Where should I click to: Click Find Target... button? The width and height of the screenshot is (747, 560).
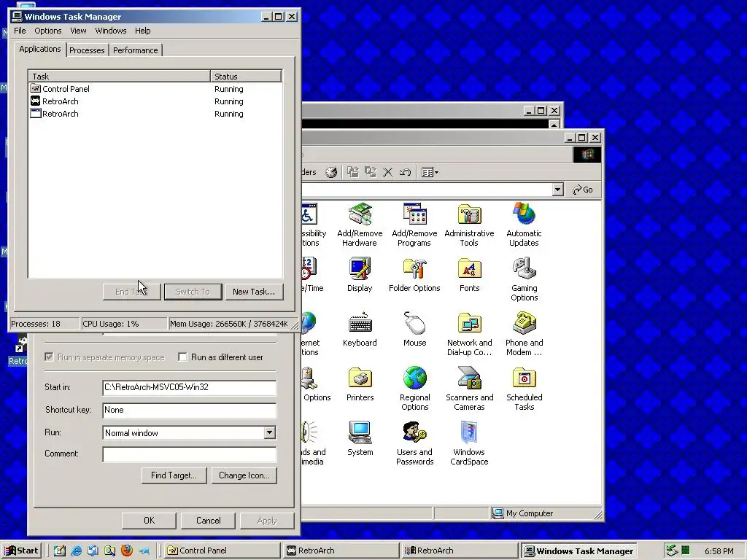point(174,475)
